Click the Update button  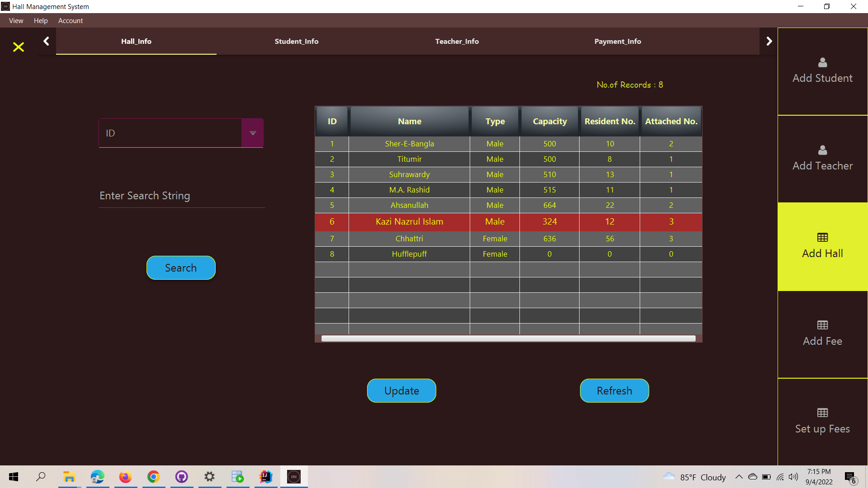(401, 390)
